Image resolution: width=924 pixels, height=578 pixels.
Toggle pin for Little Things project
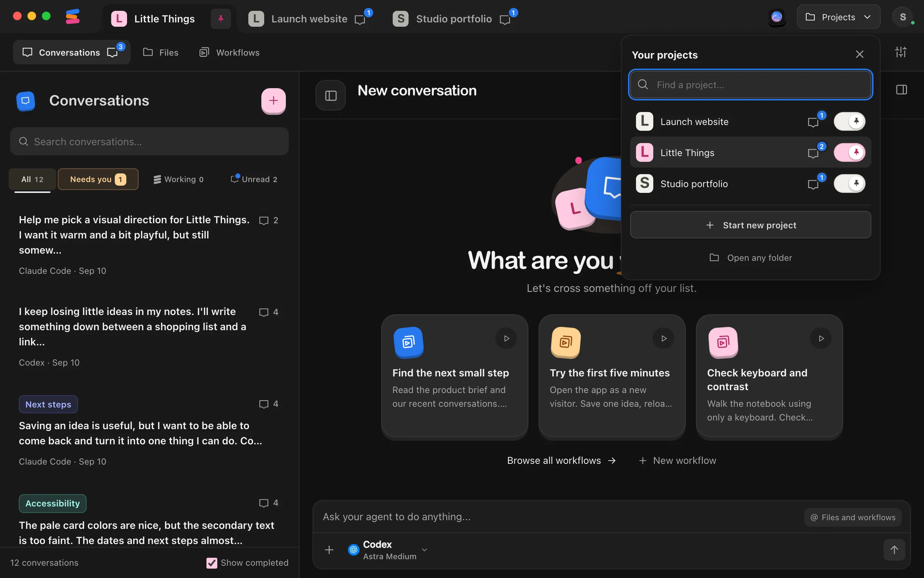(849, 152)
